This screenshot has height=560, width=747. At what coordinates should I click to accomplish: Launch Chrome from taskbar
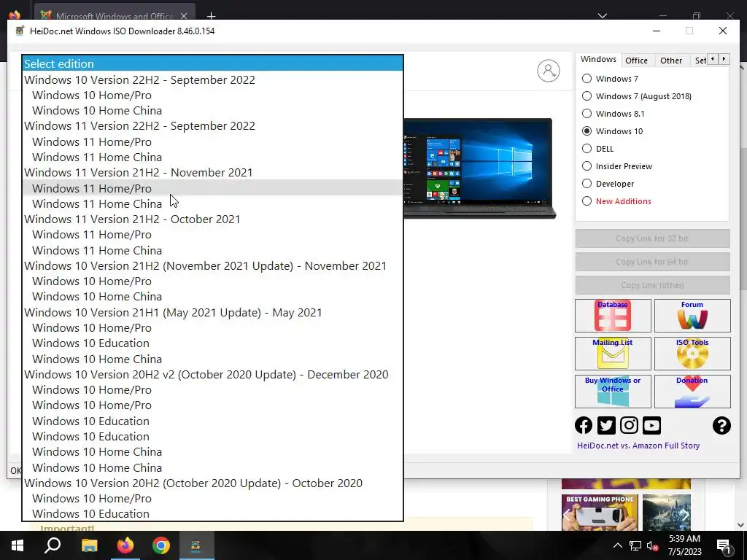point(161,545)
